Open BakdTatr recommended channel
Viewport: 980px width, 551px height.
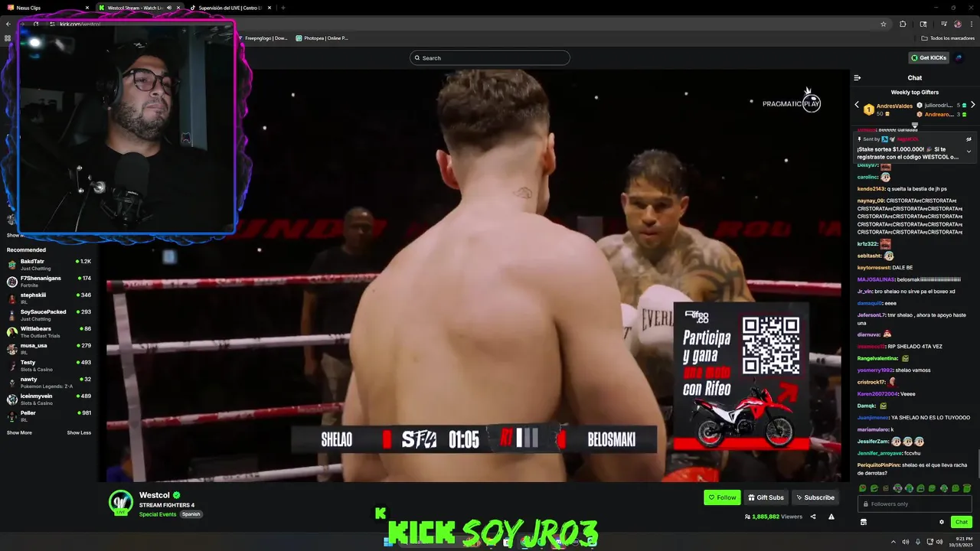pyautogui.click(x=49, y=265)
